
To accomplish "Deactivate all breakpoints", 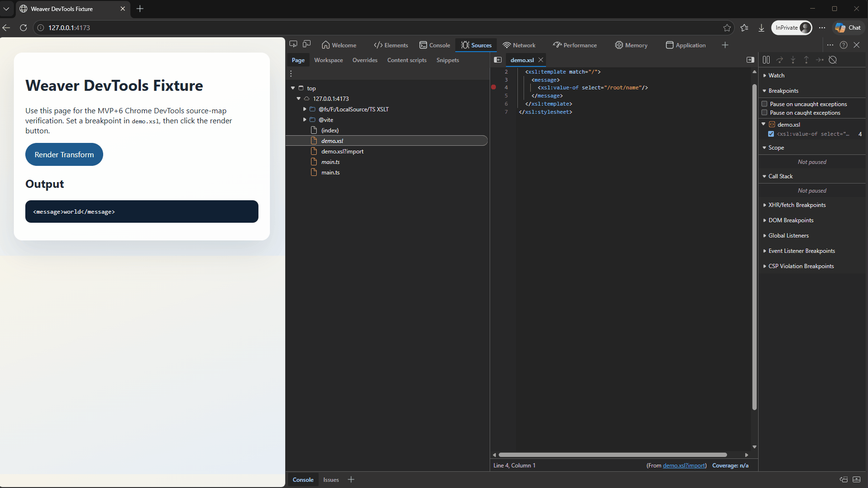I will (x=833, y=60).
